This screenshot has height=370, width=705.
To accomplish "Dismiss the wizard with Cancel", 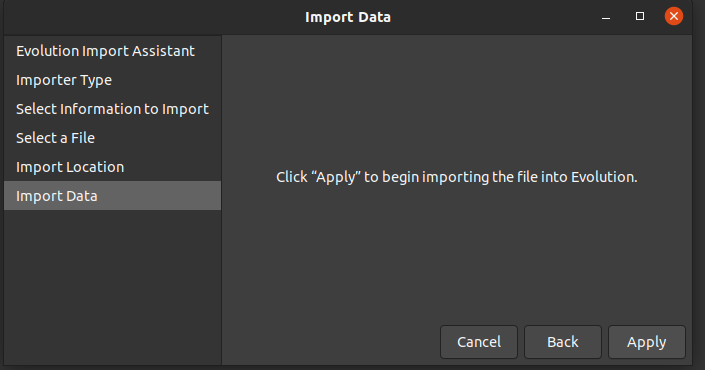I will pyautogui.click(x=479, y=342).
